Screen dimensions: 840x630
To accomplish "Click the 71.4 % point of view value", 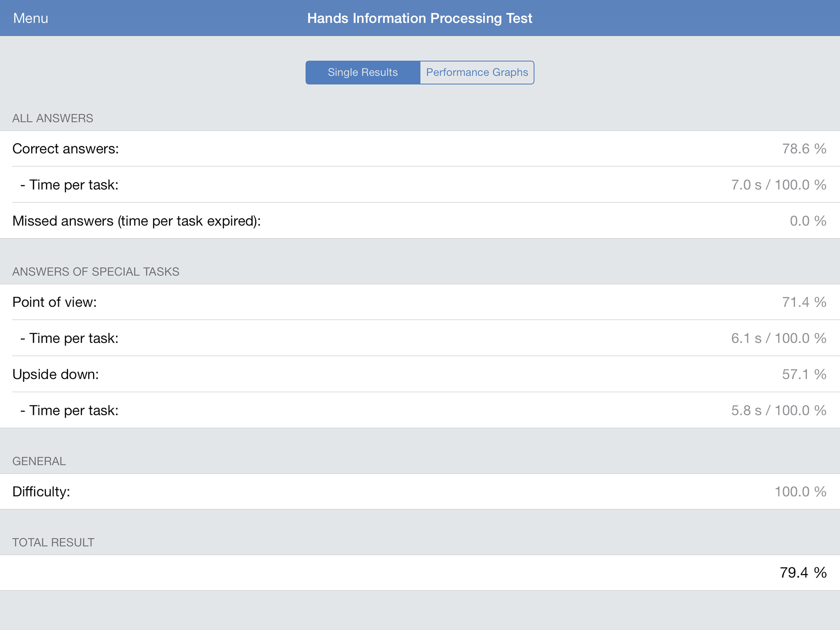I will pos(804,302).
